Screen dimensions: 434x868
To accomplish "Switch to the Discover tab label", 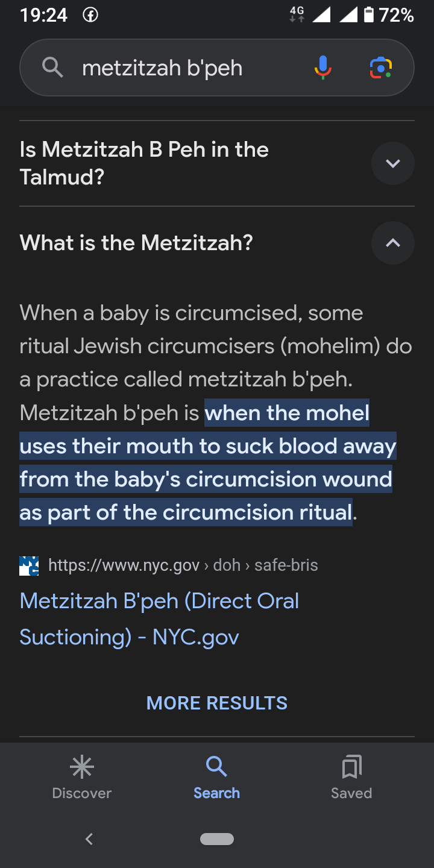I will [82, 793].
